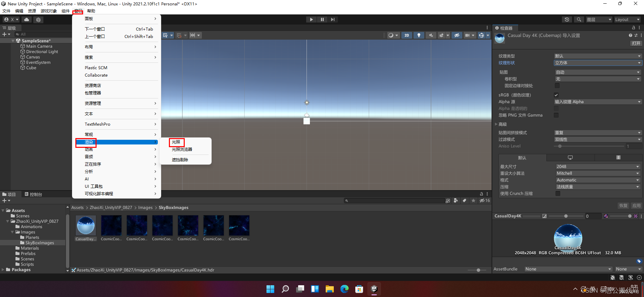
Task: Open the undo history icon
Action: [567, 19]
